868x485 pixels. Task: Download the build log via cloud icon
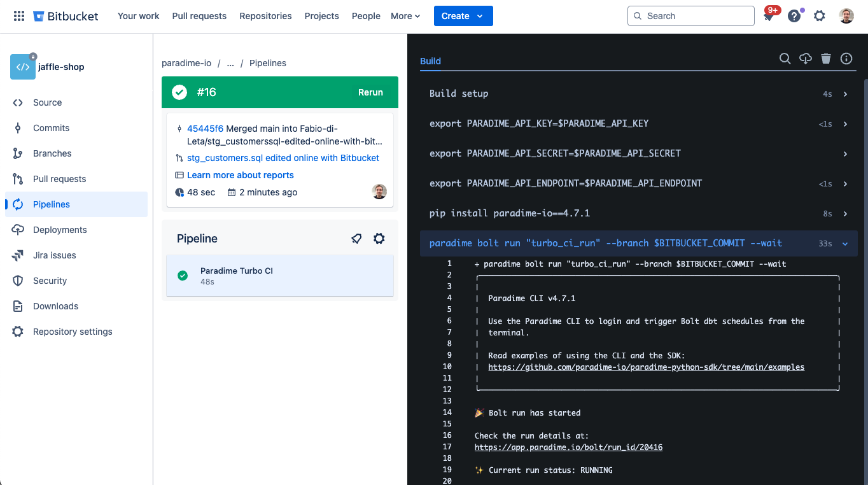[806, 59]
